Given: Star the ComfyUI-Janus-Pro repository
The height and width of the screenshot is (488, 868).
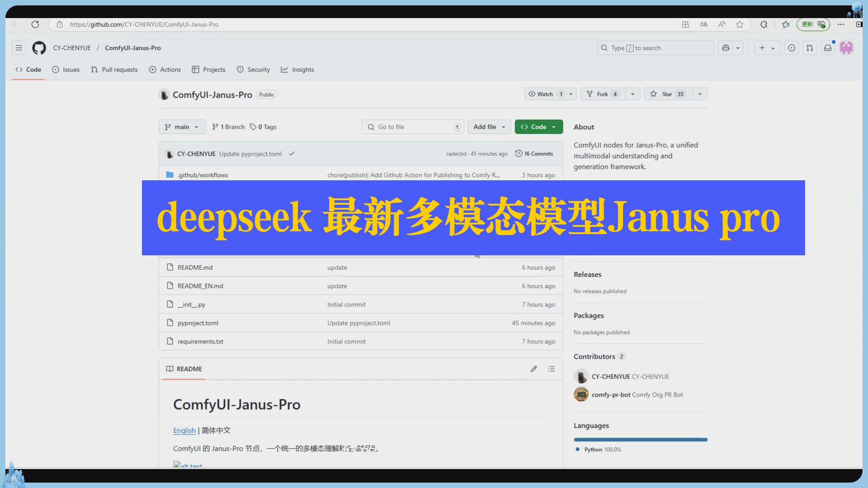Looking at the screenshot, I should pyautogui.click(x=668, y=94).
